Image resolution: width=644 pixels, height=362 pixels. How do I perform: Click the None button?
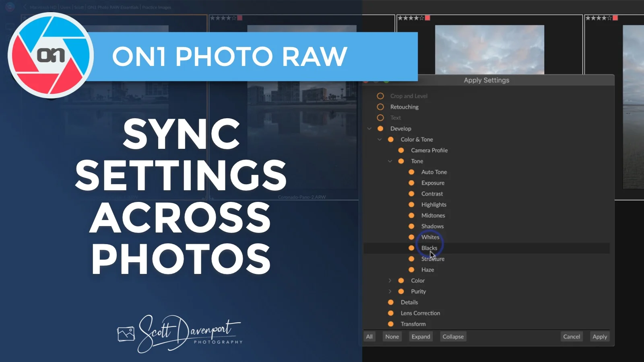392,337
